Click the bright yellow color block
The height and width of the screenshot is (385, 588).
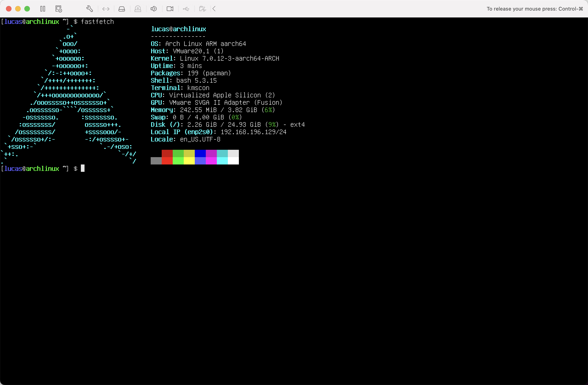tap(189, 161)
